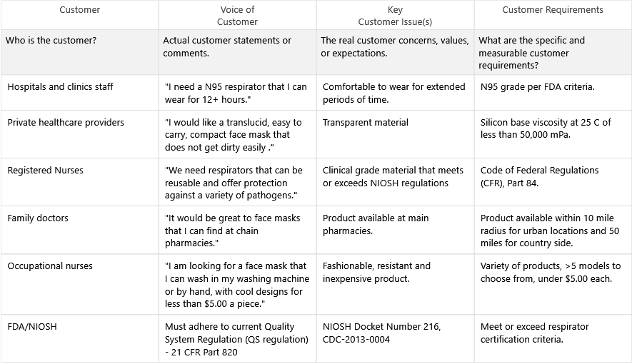Click the "Who is the customer?" cell

click(x=51, y=41)
